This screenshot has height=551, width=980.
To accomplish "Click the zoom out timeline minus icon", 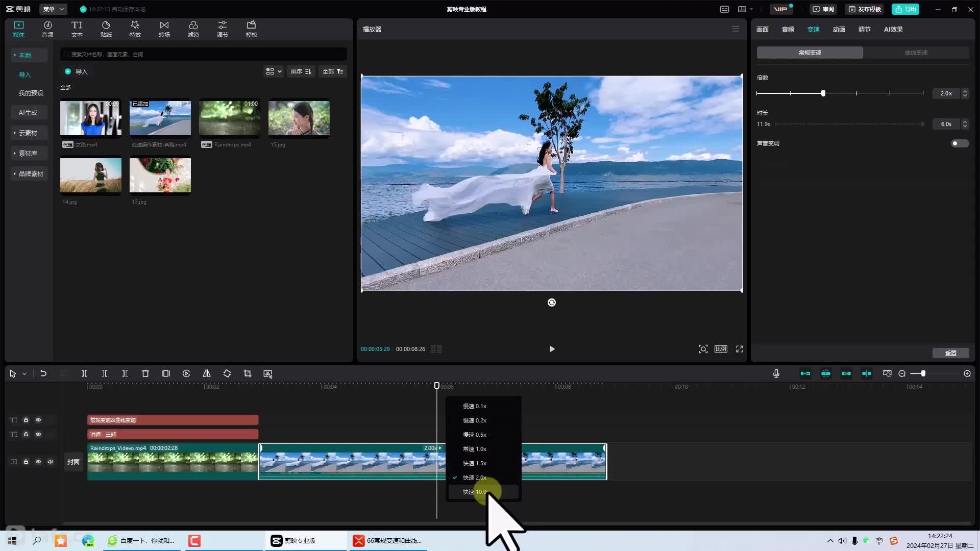I will coord(902,373).
